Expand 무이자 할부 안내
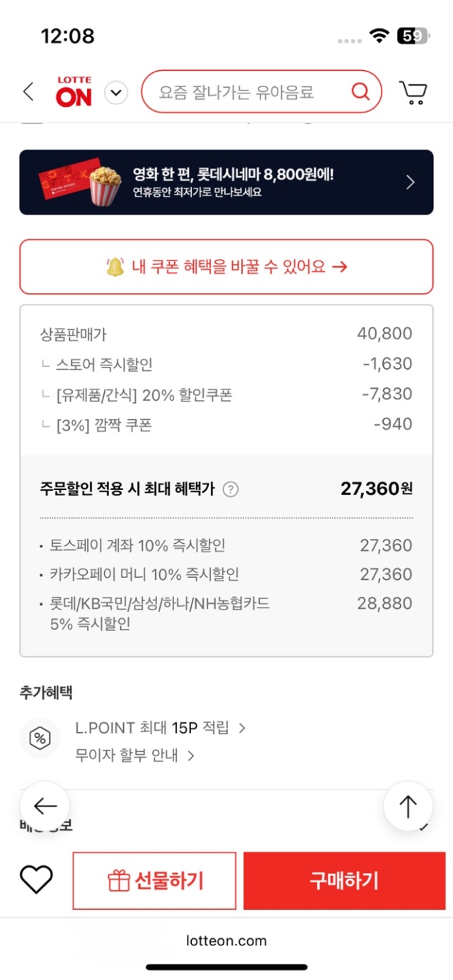 (x=134, y=756)
